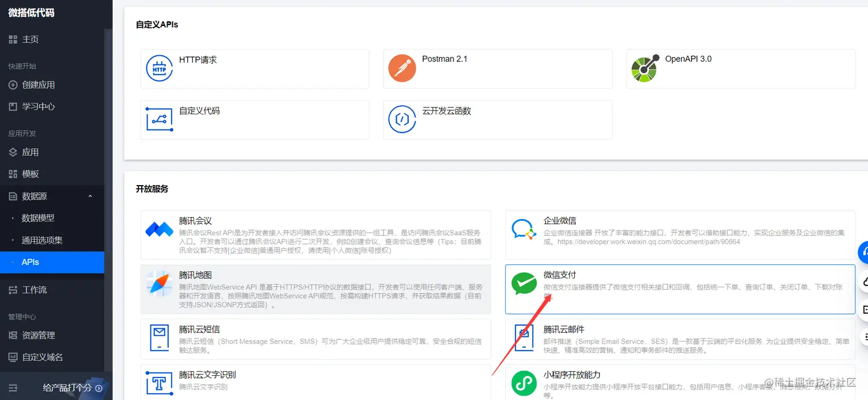This screenshot has height=400, width=868.
Task: Select the APIs submenu item
Action: 52,262
